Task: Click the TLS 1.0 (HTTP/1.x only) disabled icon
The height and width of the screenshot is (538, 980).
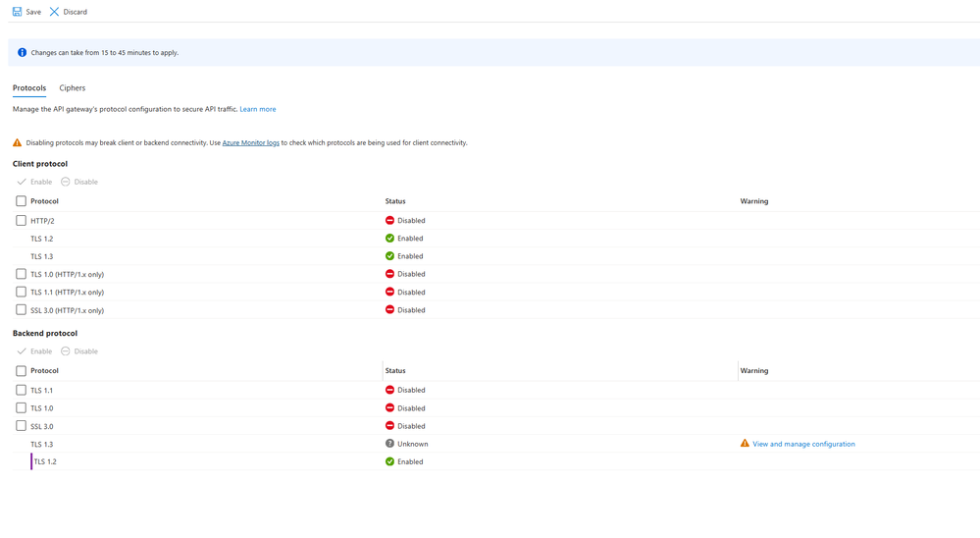Action: (x=389, y=274)
